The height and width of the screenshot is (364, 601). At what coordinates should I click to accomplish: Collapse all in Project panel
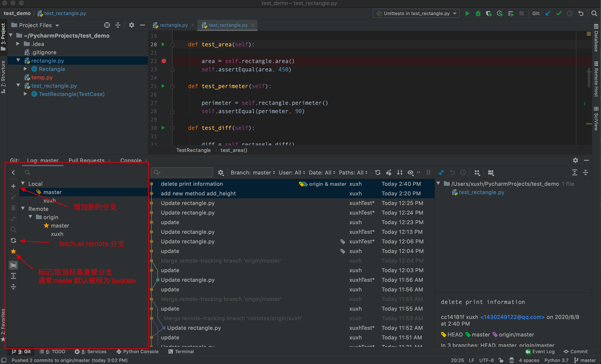(118, 25)
